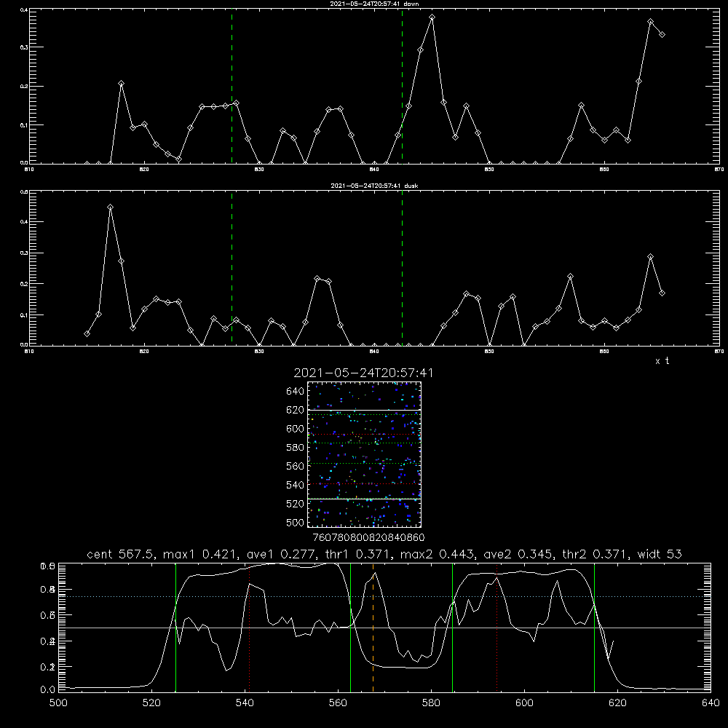Click the orange dashed center line in bottom plot

click(373, 628)
